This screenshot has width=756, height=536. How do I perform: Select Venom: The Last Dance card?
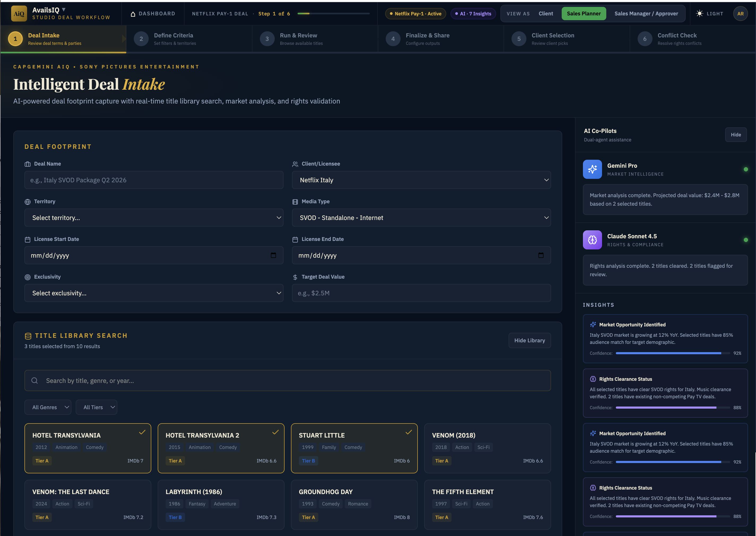click(88, 505)
